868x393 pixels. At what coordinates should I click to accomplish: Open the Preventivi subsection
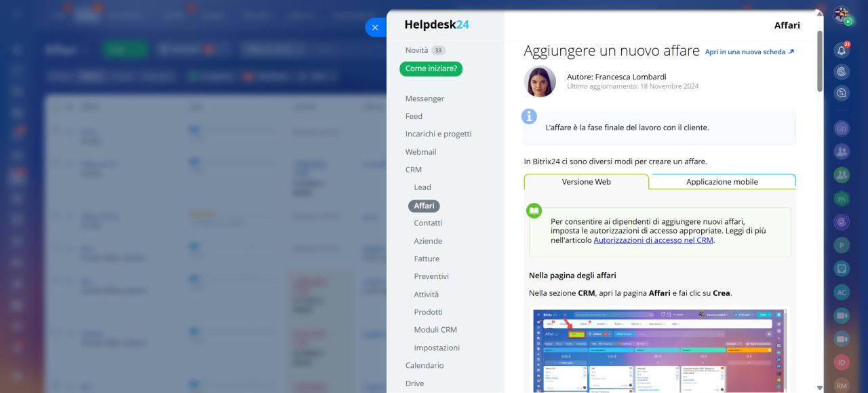(x=431, y=276)
